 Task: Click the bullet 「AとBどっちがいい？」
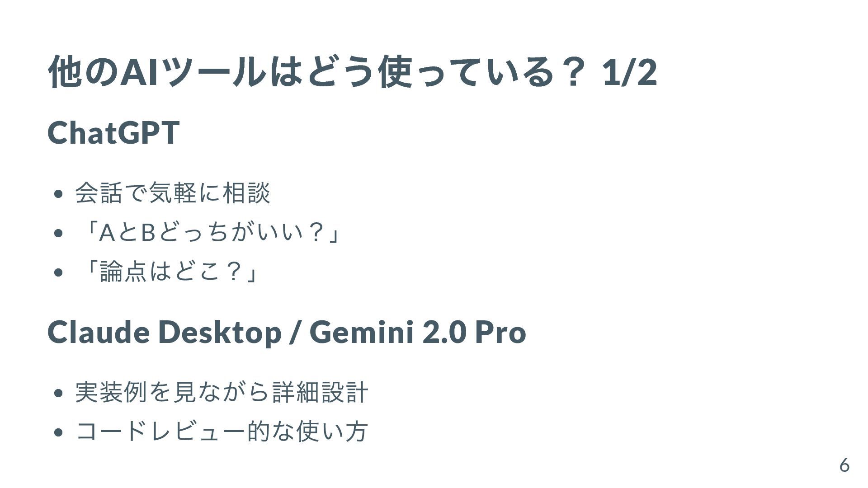(x=208, y=233)
